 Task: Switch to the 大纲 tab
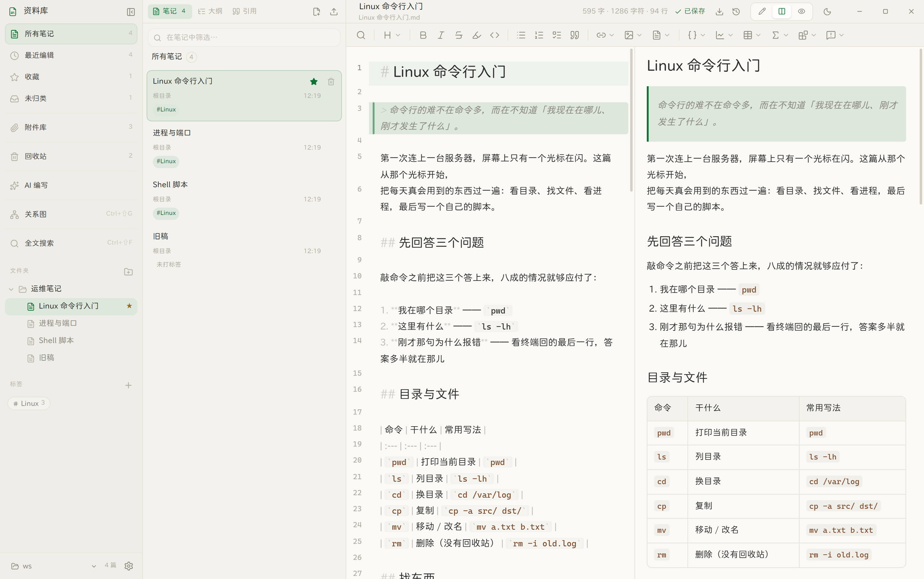point(210,11)
